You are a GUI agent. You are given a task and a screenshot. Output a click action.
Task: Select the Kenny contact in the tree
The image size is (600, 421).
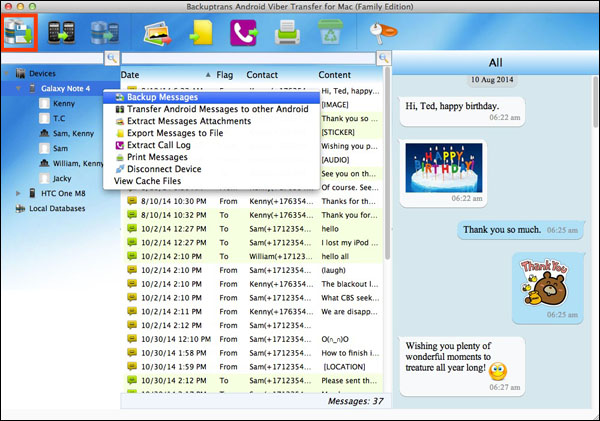pyautogui.click(x=64, y=103)
